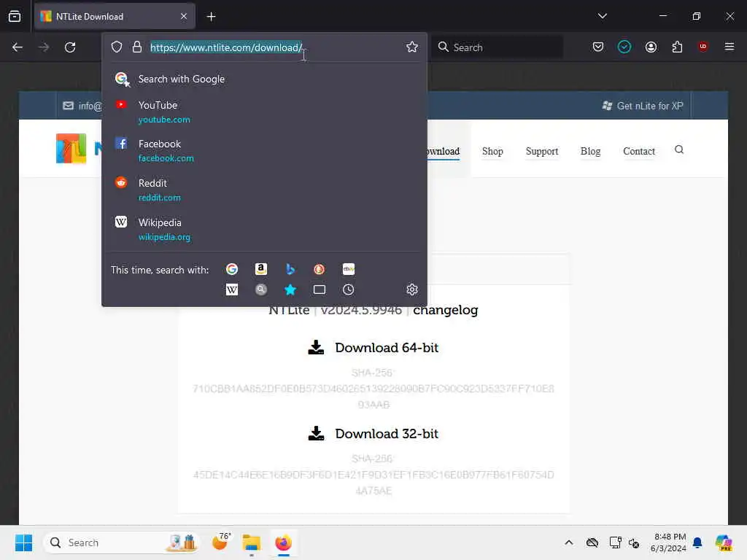Click the Windows taskbar Search box

pos(121,542)
